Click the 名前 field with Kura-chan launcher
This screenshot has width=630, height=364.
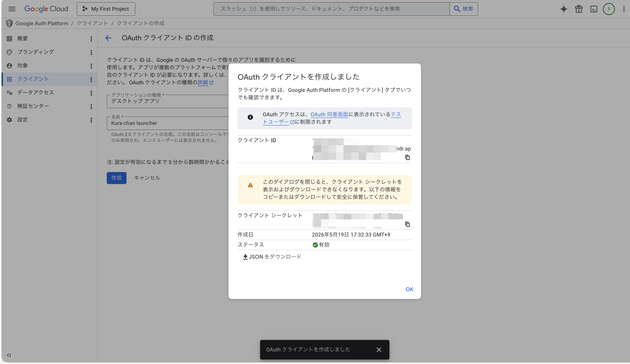pyautogui.click(x=167, y=123)
